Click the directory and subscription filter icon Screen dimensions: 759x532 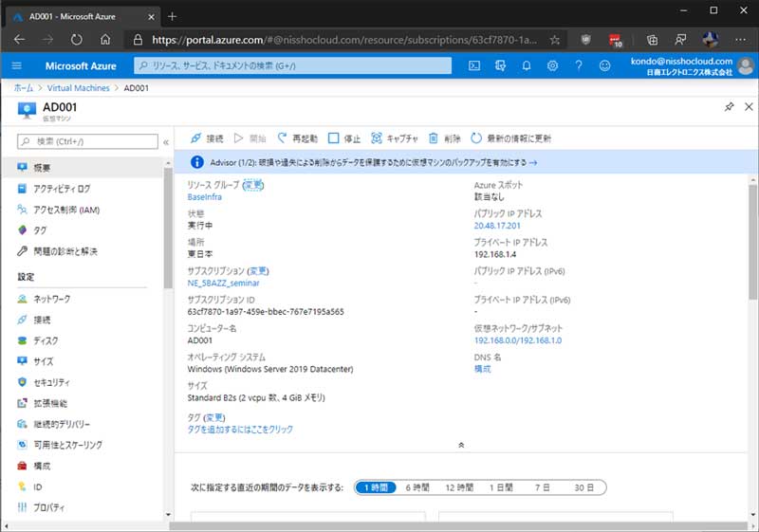point(500,65)
